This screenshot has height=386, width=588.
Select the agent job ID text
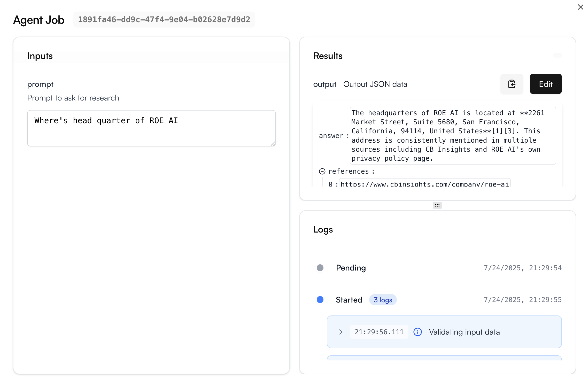click(164, 20)
